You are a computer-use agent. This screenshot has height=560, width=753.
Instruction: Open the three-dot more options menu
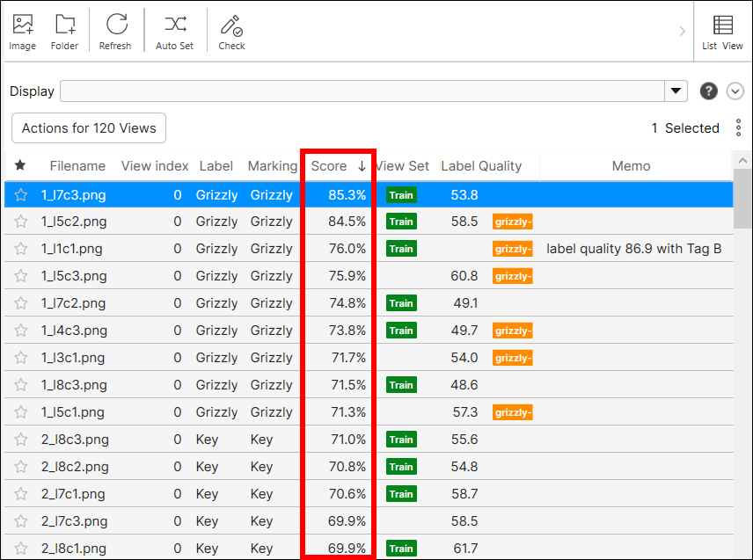point(739,128)
